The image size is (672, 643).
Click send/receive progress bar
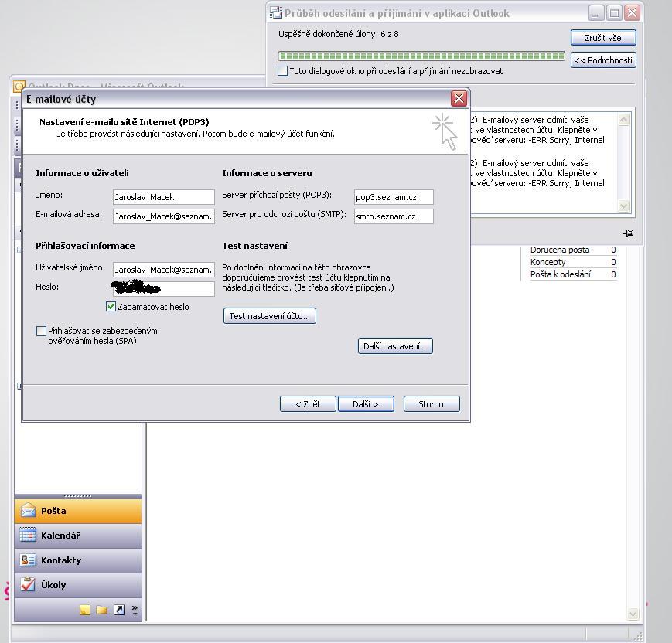click(421, 56)
